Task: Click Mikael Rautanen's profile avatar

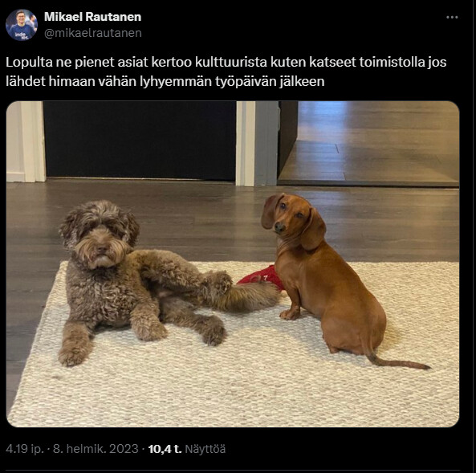Action: pyautogui.click(x=22, y=25)
